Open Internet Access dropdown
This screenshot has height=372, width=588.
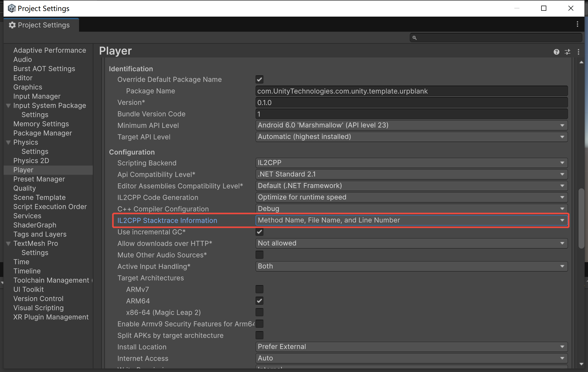pyautogui.click(x=412, y=358)
